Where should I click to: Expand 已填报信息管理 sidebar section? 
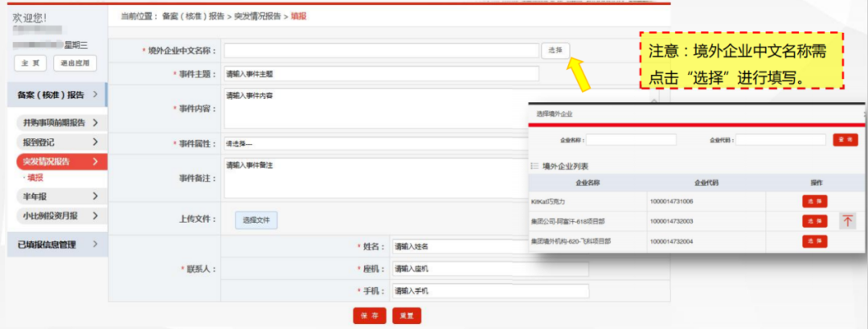pyautogui.click(x=58, y=244)
